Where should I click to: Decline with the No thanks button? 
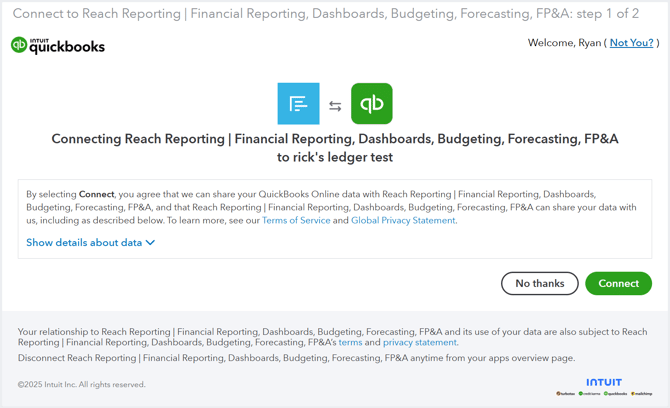pyautogui.click(x=539, y=284)
